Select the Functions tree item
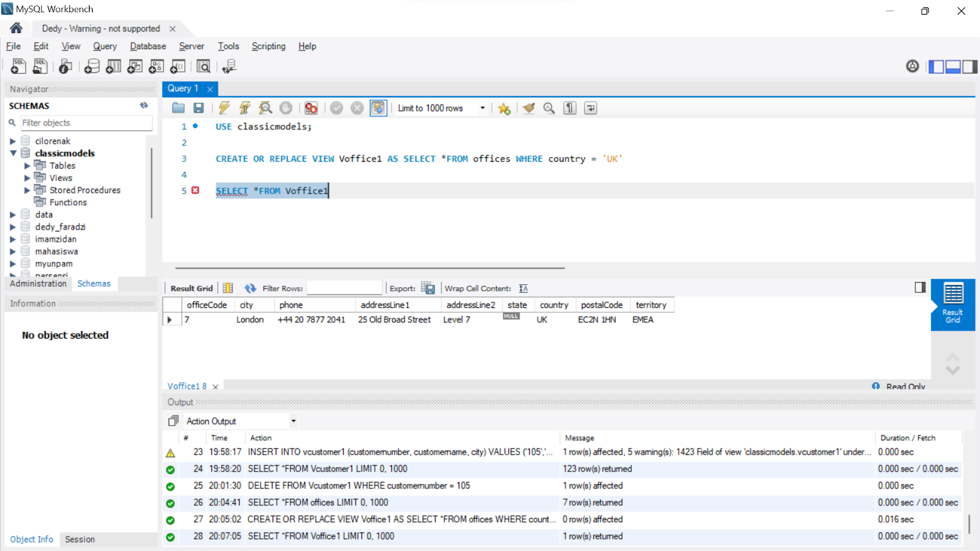The image size is (980, 551). pyautogui.click(x=68, y=203)
